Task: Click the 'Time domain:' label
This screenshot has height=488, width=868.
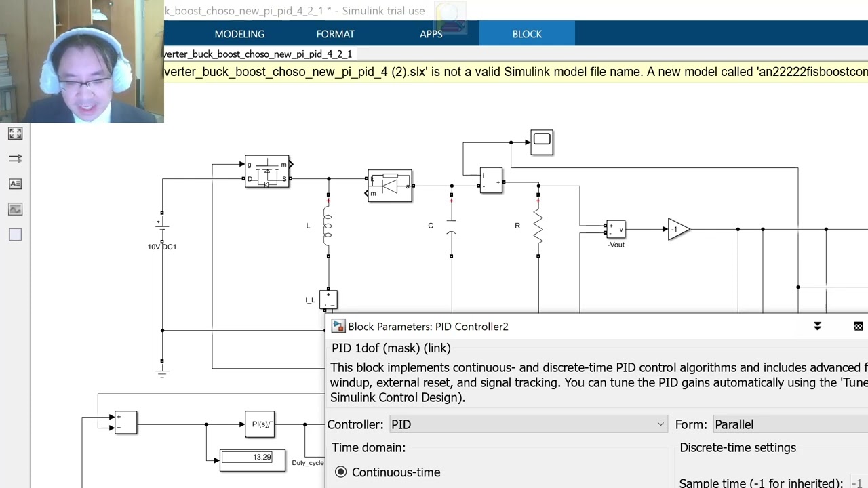Action: pyautogui.click(x=369, y=448)
